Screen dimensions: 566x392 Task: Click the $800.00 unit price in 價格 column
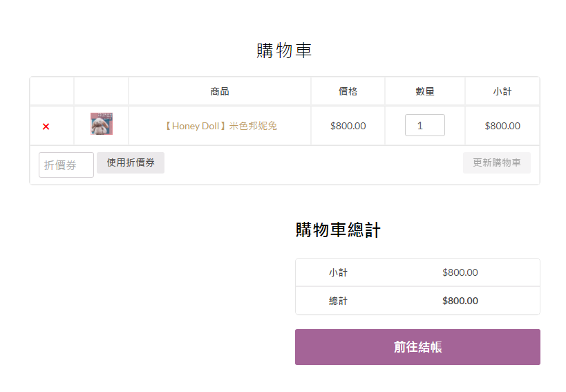pyautogui.click(x=348, y=126)
